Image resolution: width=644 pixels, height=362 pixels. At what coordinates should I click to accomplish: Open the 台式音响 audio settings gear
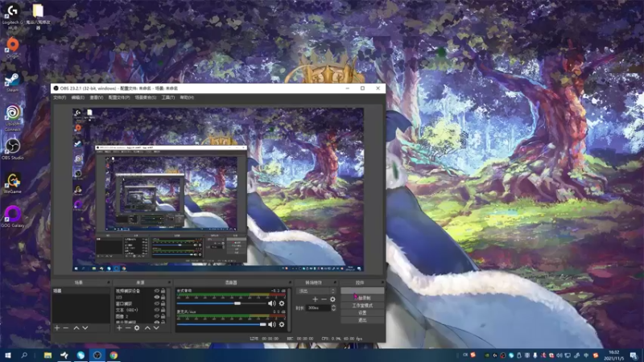click(x=281, y=303)
